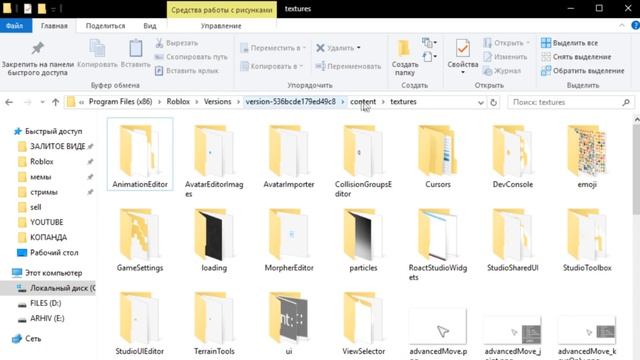Open Копировать в dropdown
640x360 pixels.
(271, 66)
